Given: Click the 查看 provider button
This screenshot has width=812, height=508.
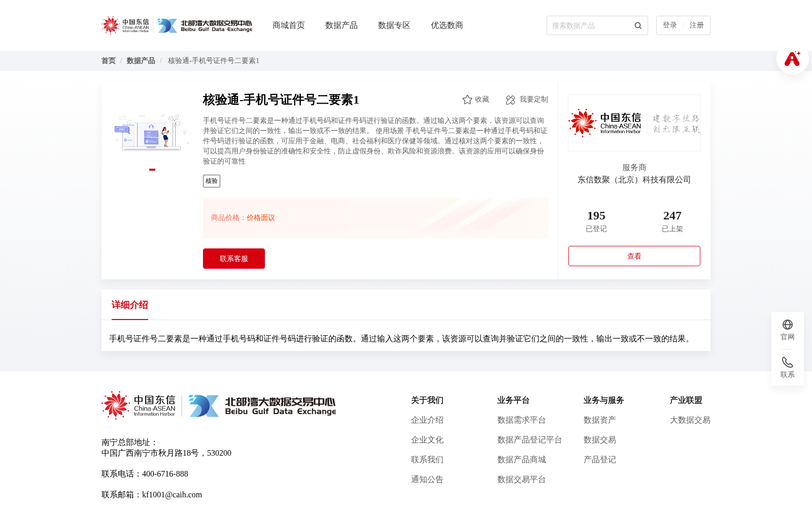Looking at the screenshot, I should 634,256.
